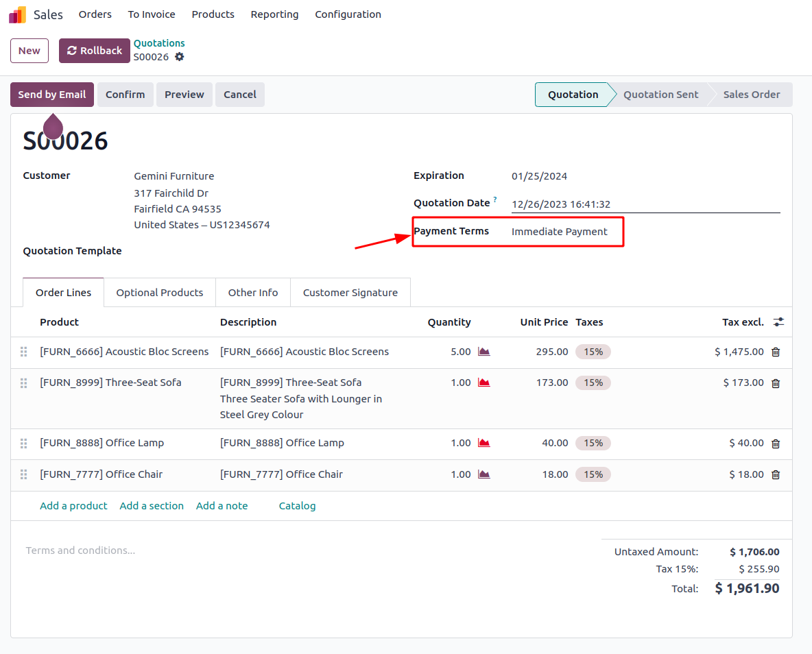Open the Payment Terms dropdown field
The height and width of the screenshot is (654, 812).
(559, 232)
